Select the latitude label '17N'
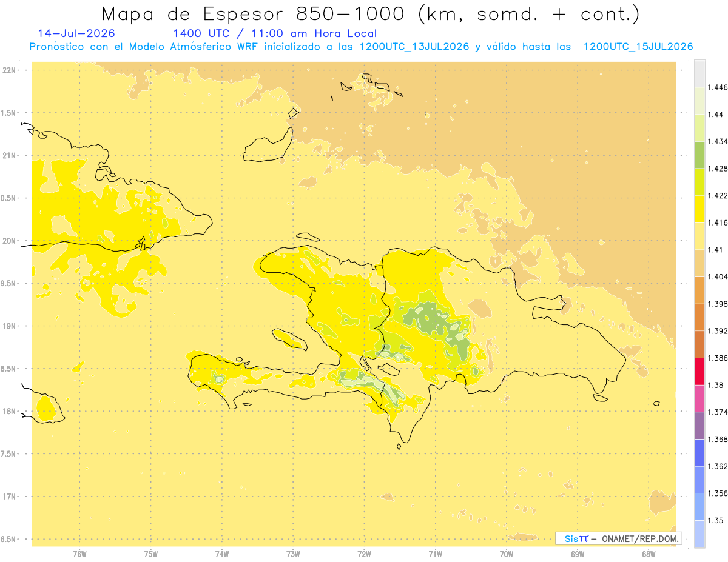The width and height of the screenshot is (728, 562). click(9, 497)
